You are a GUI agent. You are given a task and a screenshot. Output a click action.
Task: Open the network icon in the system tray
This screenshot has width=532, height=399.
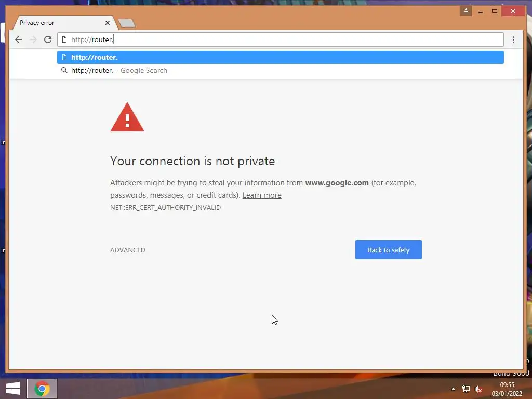(466, 389)
